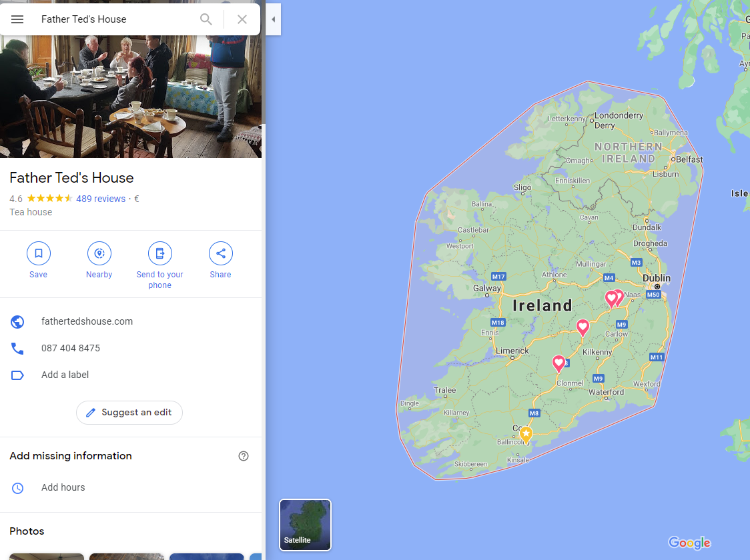Click the M18 road shield
This screenshot has height=560, width=750.
tap(498, 323)
